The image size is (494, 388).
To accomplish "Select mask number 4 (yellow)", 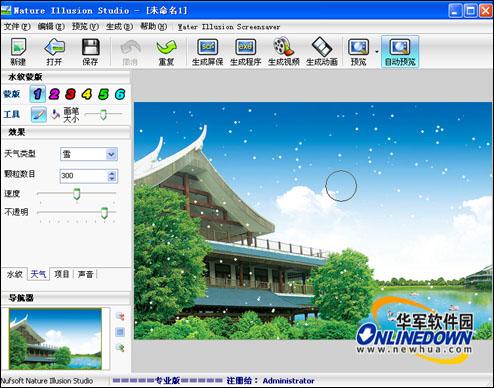I will (x=87, y=94).
